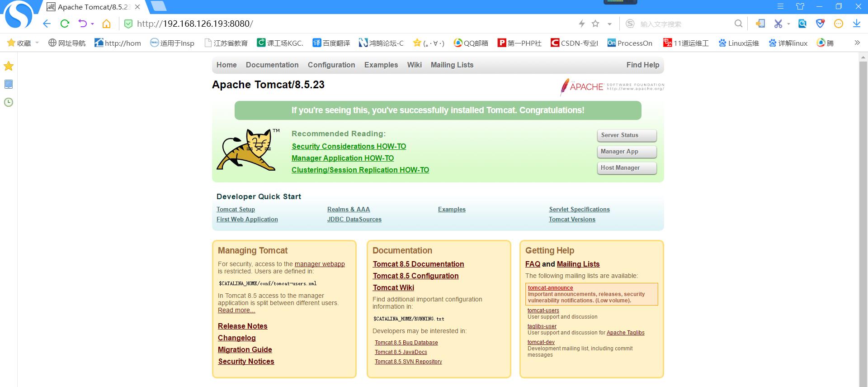Click the browser back arrow
This screenshot has height=387, width=868.
coord(47,24)
